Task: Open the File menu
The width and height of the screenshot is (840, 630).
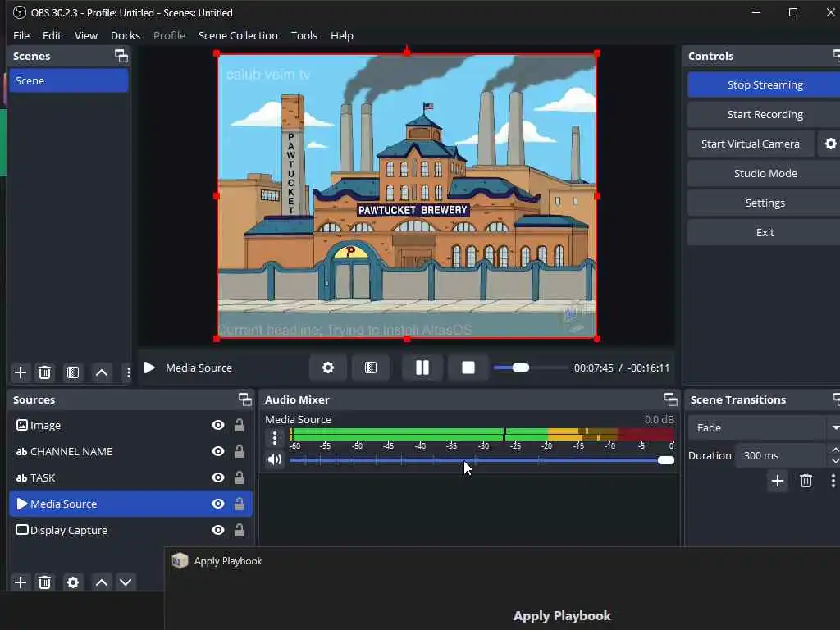Action: click(x=21, y=35)
